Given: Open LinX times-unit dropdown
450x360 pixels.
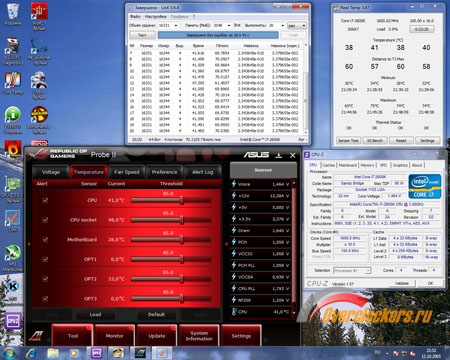Looking at the screenshot, I should point(297,25).
